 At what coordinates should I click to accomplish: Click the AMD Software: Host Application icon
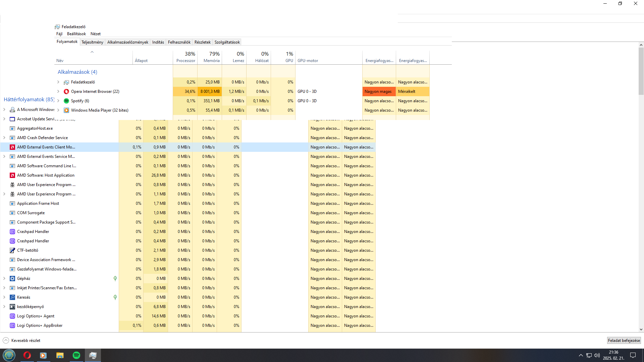(12, 175)
